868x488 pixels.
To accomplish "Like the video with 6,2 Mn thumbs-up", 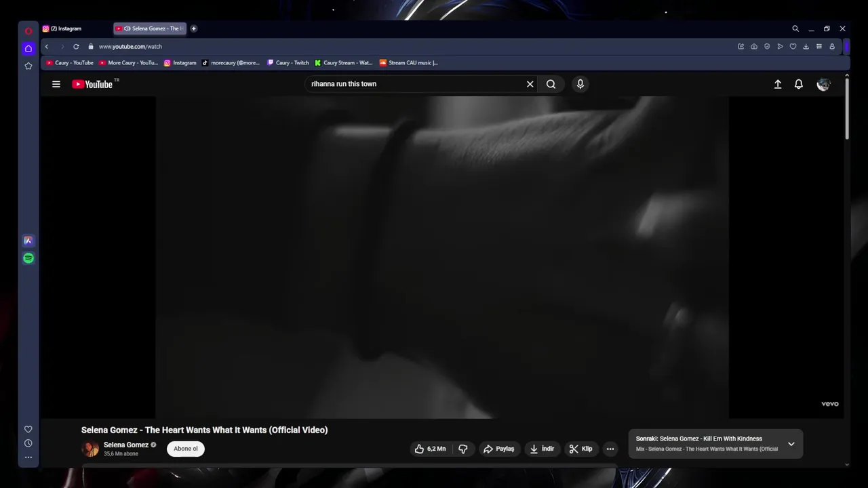I will click(x=430, y=449).
